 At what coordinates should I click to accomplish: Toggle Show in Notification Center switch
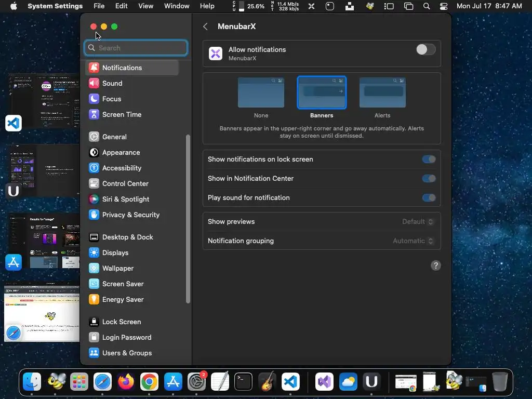[429, 179]
